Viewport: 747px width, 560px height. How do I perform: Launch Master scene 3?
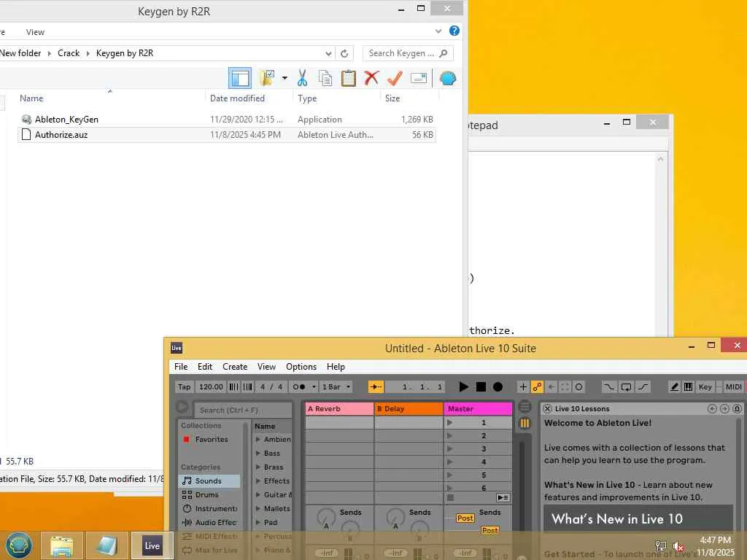[x=449, y=448]
